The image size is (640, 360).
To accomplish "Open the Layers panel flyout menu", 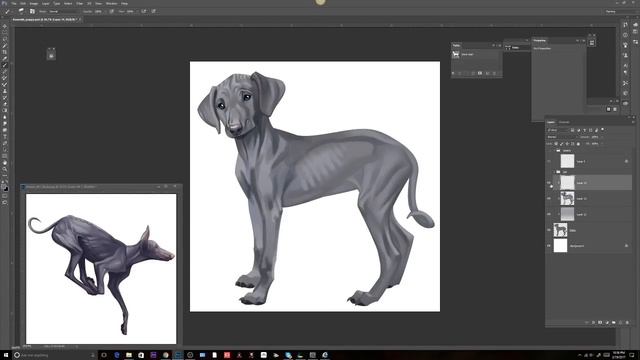I will 633,122.
